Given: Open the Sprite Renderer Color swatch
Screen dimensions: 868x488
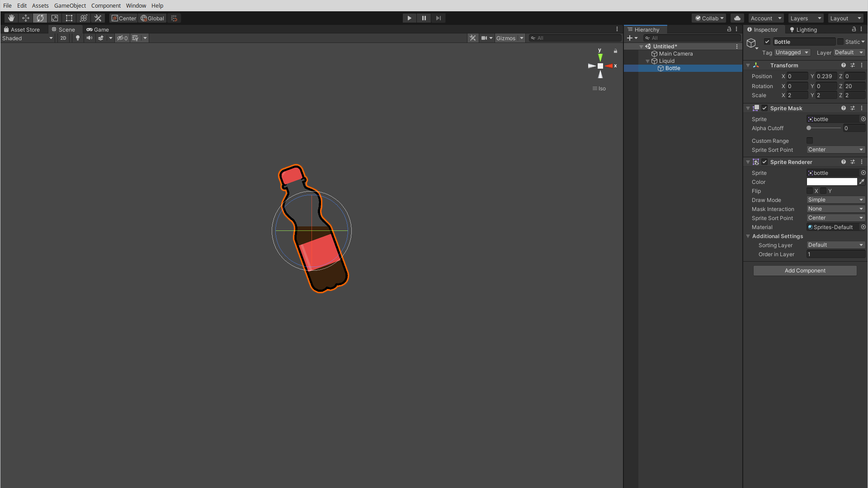Looking at the screenshot, I should (832, 182).
